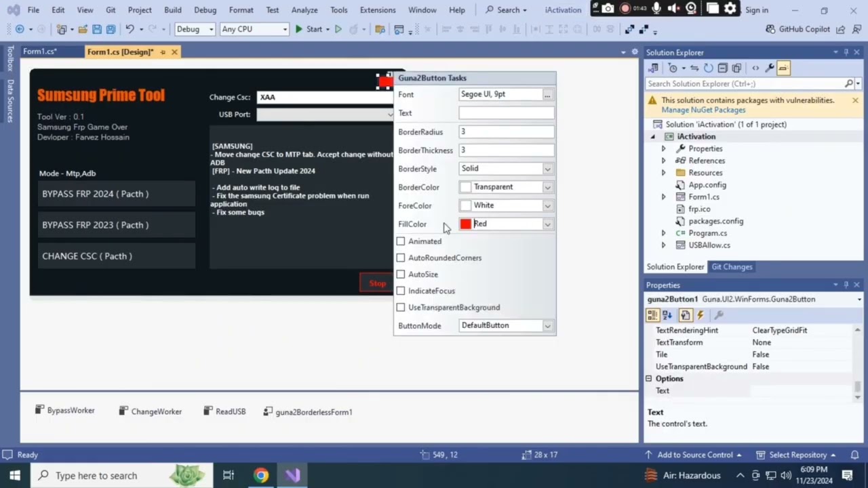
Task: Click highlighted Preview Selected Items icon
Action: coord(783,68)
